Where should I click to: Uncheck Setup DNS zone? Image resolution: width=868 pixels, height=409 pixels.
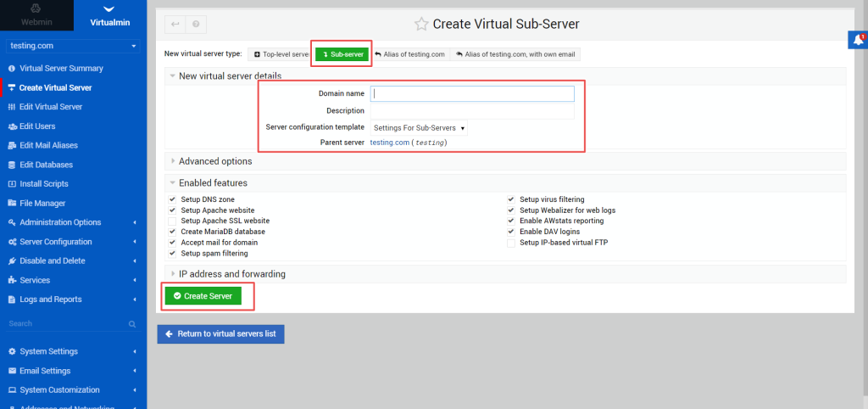(173, 199)
